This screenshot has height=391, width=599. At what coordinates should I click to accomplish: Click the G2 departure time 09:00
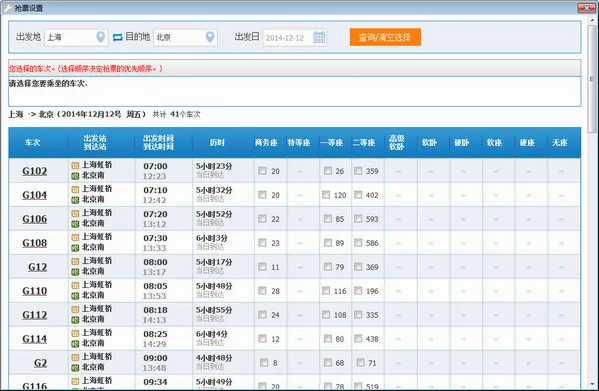(155, 358)
